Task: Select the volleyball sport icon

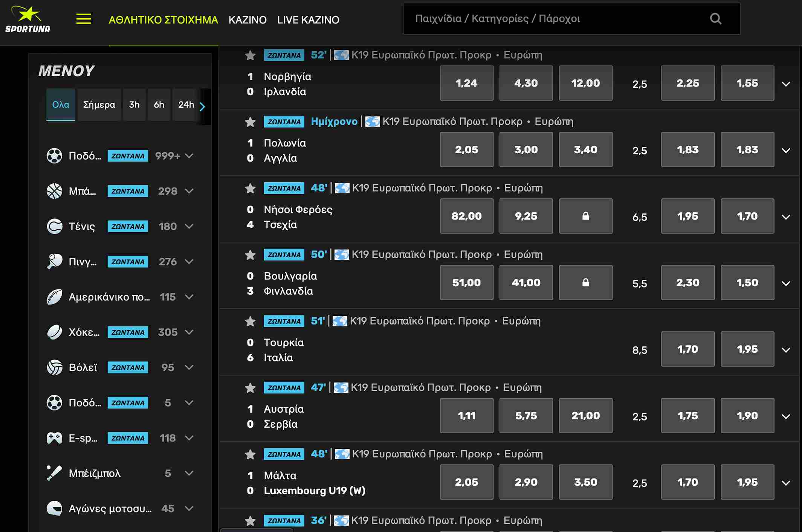Action: pos(55,367)
